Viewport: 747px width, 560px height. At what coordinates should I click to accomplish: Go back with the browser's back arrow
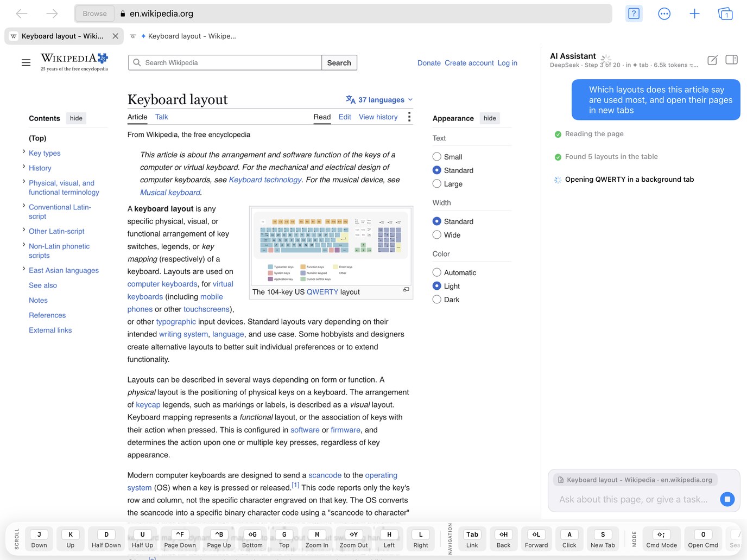22,14
